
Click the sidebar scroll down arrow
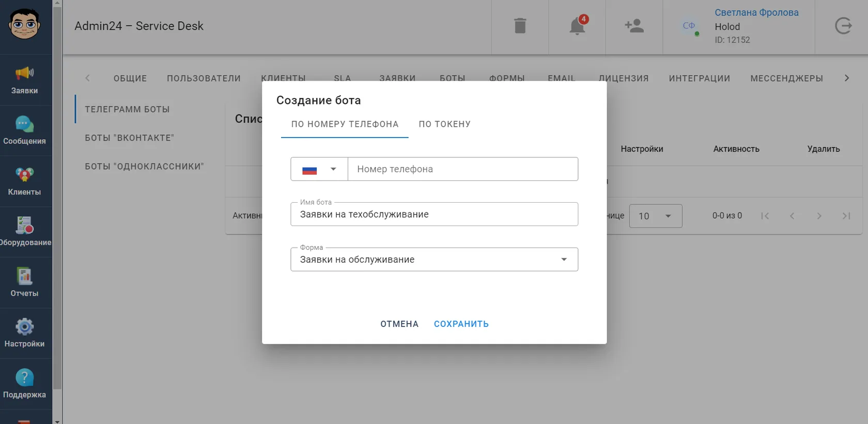pyautogui.click(x=57, y=421)
